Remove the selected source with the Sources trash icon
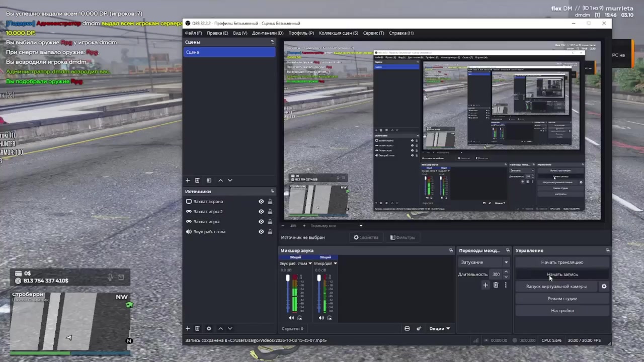The height and width of the screenshot is (362, 644). (197, 328)
